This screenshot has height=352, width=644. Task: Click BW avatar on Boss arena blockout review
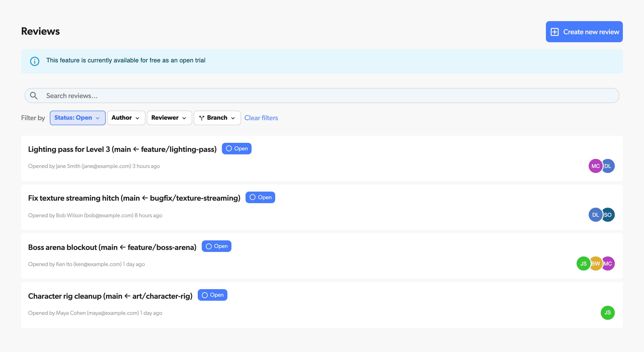pyautogui.click(x=596, y=263)
